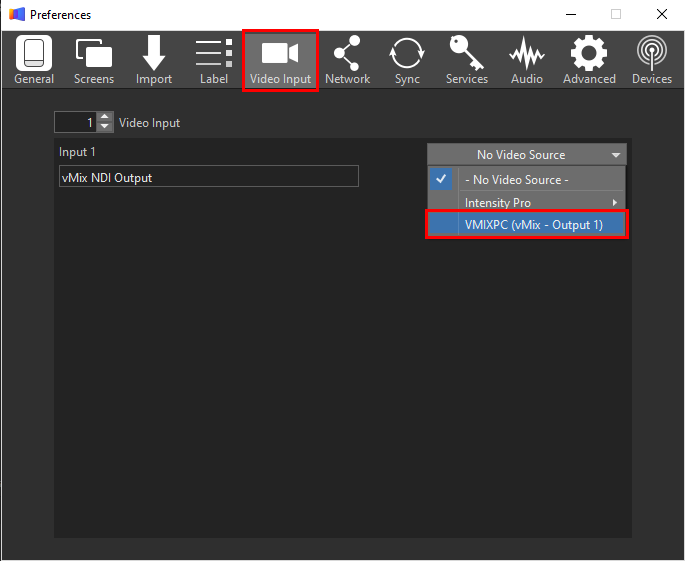This screenshot has height=561, width=685.
Task: Open the Services key icon
Action: tap(467, 60)
